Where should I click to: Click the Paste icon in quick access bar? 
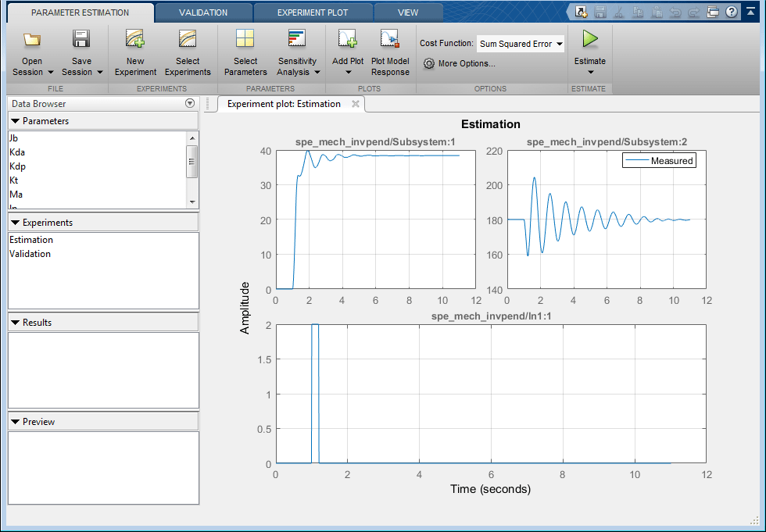tap(657, 12)
